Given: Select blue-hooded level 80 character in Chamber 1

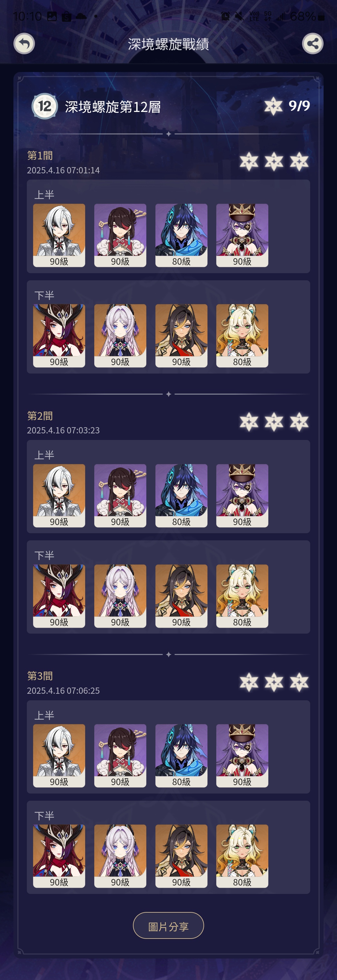Looking at the screenshot, I should [181, 235].
